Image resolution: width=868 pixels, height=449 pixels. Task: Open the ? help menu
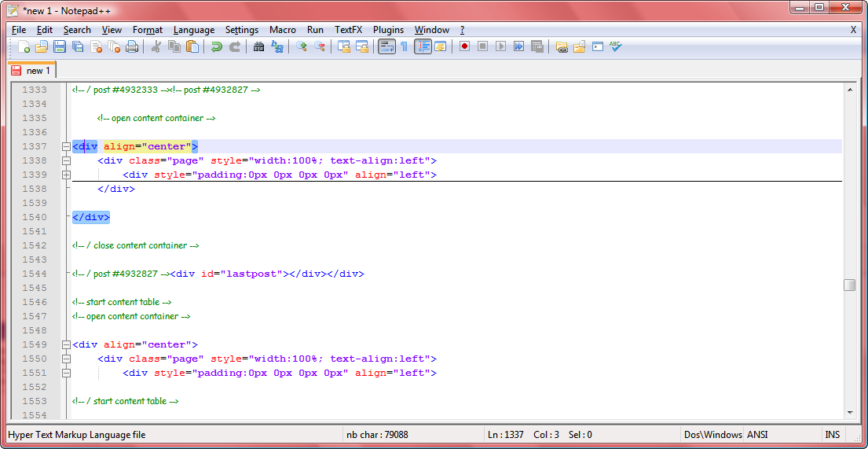pos(462,30)
